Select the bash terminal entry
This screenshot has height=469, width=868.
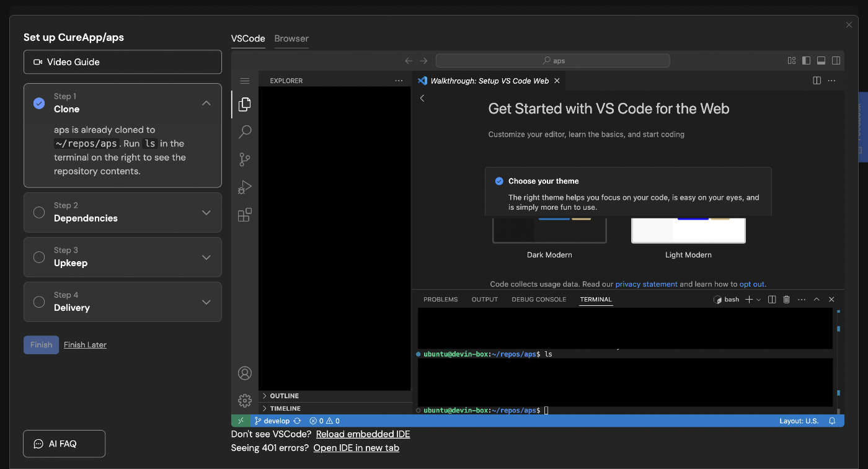tap(727, 299)
